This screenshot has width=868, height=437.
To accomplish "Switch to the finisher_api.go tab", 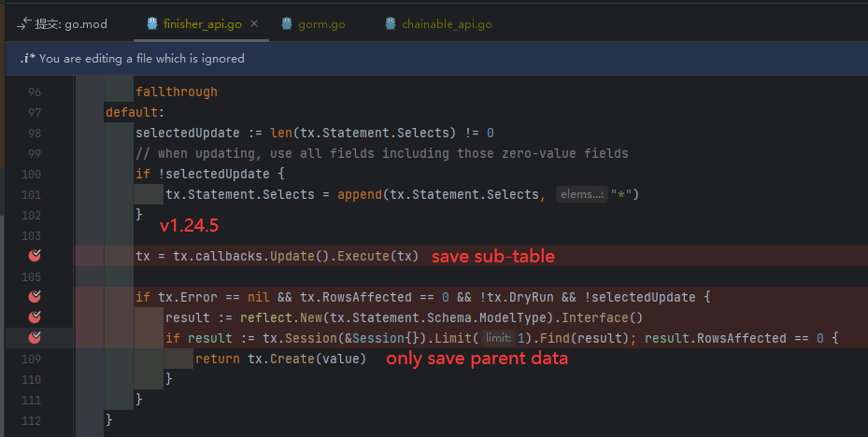I will tap(202, 23).
